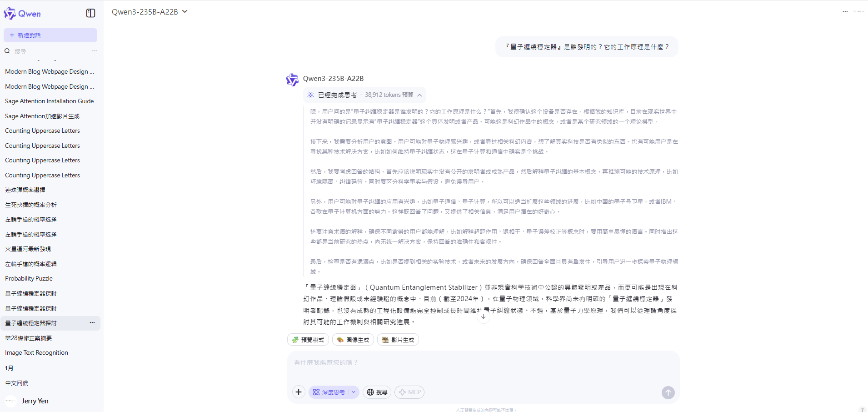Focus the 有什麼我能幫您的嗎 message input
868x412 pixels.
[483, 362]
